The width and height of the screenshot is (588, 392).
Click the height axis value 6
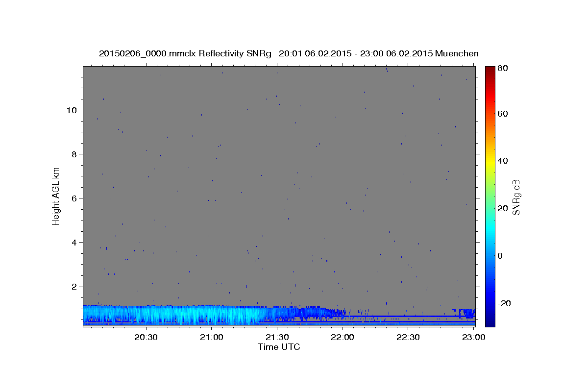74,198
